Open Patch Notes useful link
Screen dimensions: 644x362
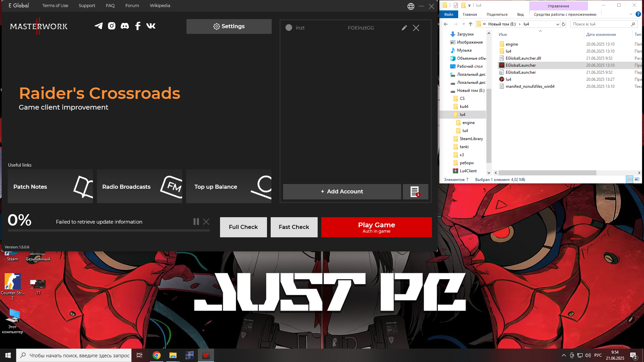(x=50, y=186)
